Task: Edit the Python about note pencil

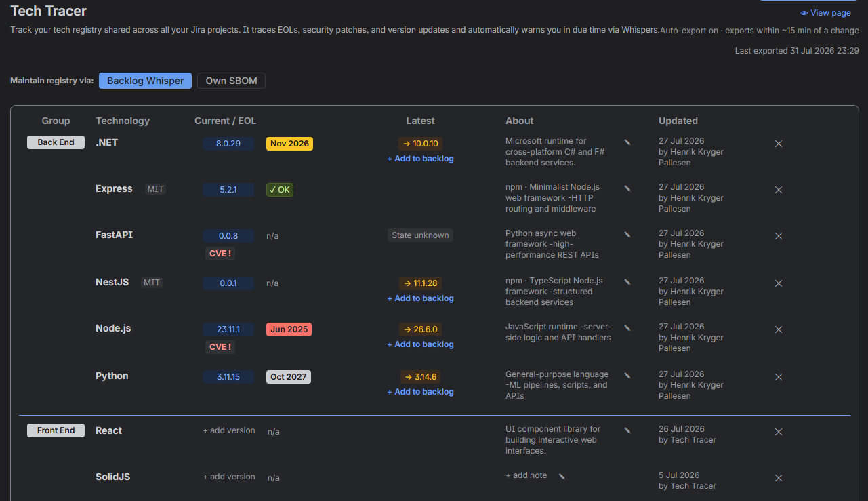Action: (627, 376)
